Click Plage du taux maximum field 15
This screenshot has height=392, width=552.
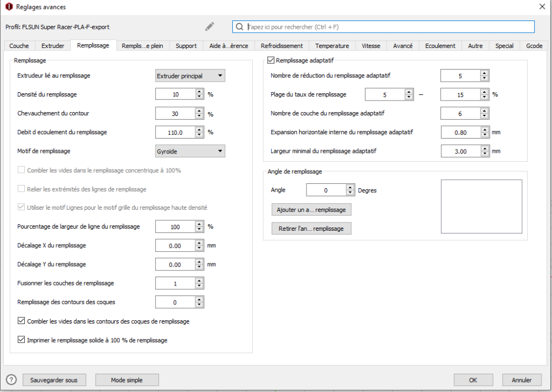[x=460, y=95]
